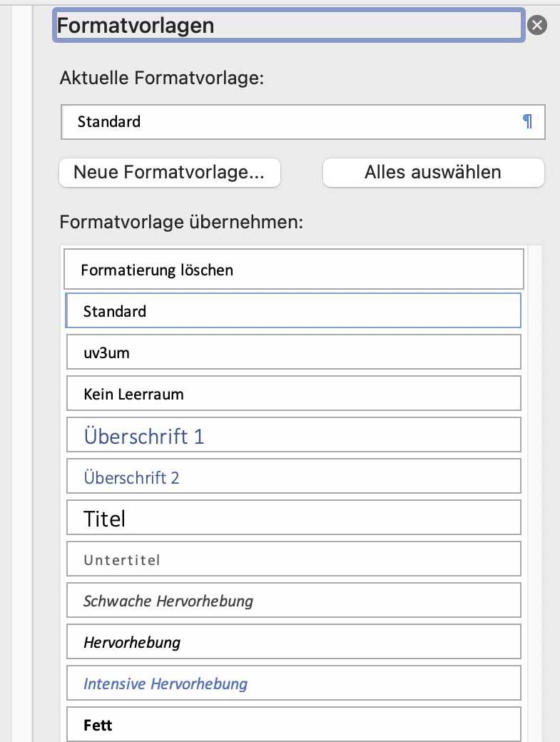Apply the Schwache Hervorhebung style

click(293, 601)
